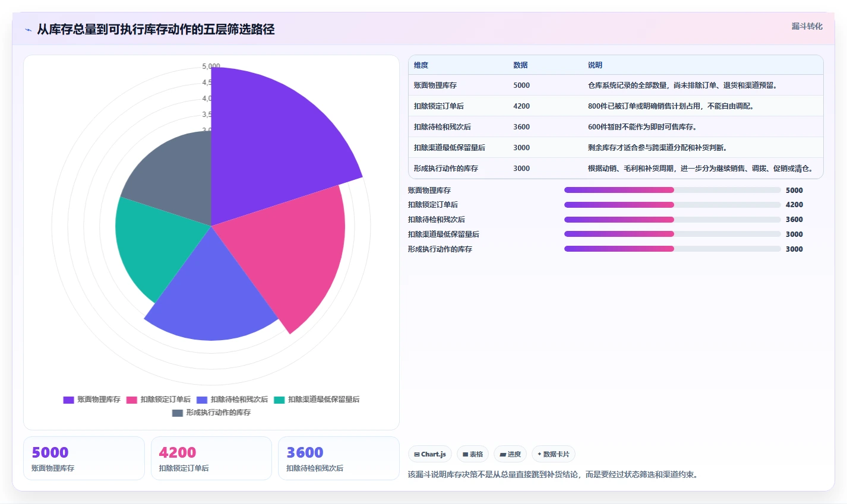
Task: Click the 4200 value in the table
Action: coord(522,106)
